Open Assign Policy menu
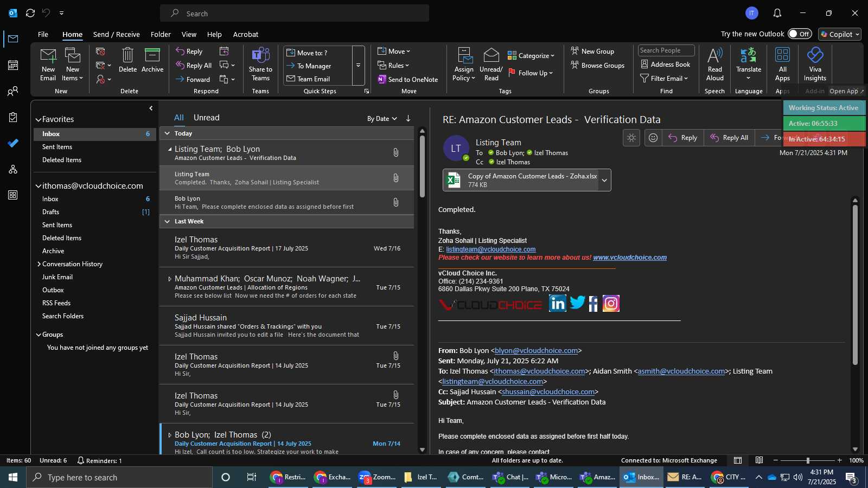Viewport: 868px width, 488px height. click(x=464, y=64)
